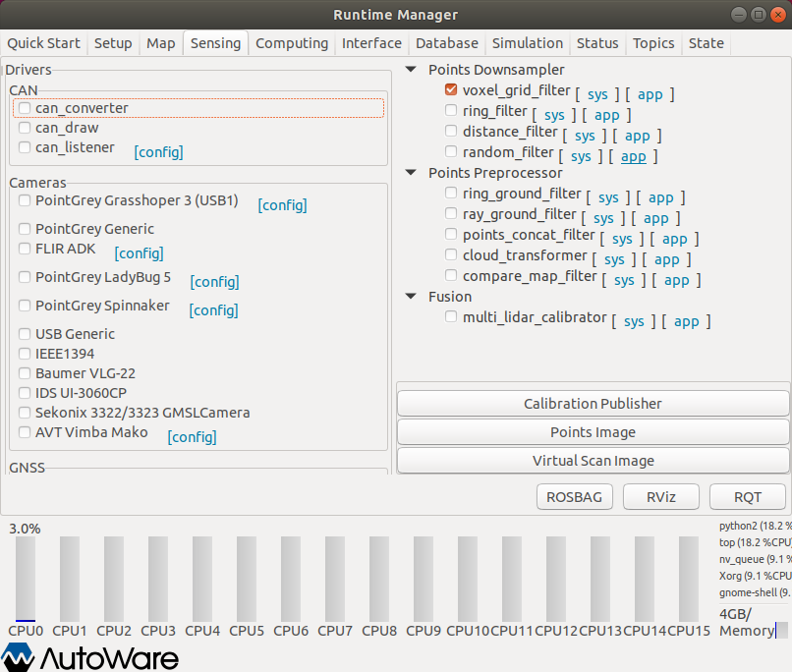Open the RQT tool
Image resolution: width=792 pixels, height=672 pixels.
748,497
